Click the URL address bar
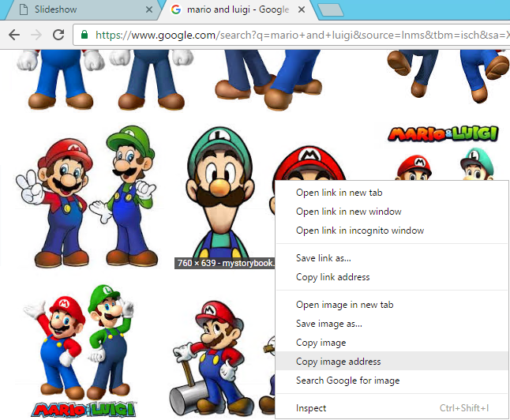This screenshot has width=510, height=420. pyautogui.click(x=293, y=35)
